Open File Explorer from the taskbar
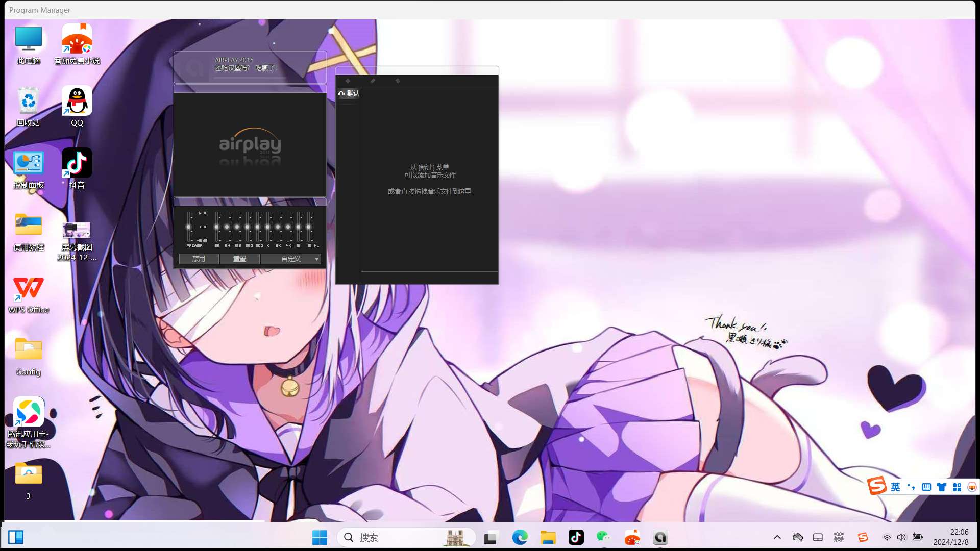 click(x=548, y=537)
